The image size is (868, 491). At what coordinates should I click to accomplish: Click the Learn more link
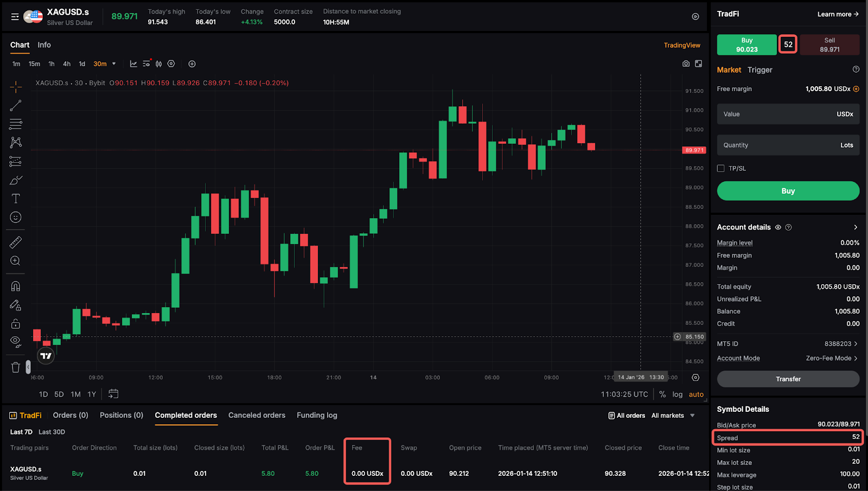click(x=838, y=14)
